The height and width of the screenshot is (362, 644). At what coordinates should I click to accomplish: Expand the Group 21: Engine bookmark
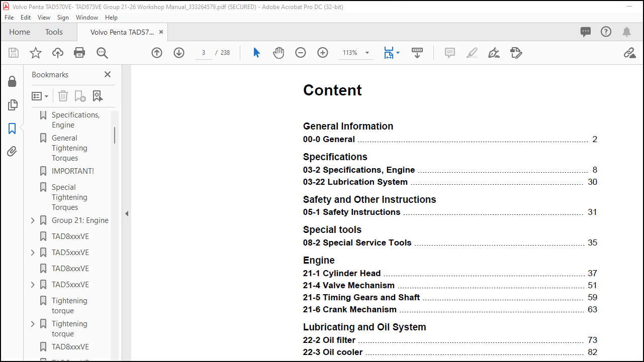[33, 220]
